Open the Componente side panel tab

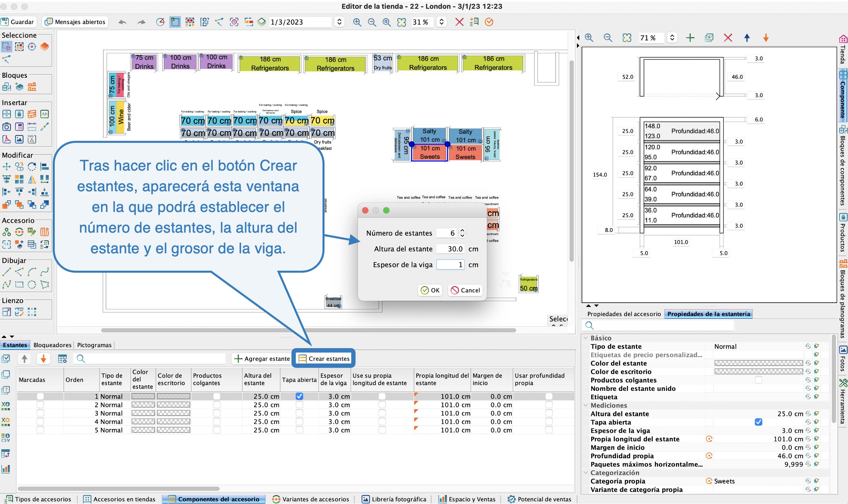[843, 96]
